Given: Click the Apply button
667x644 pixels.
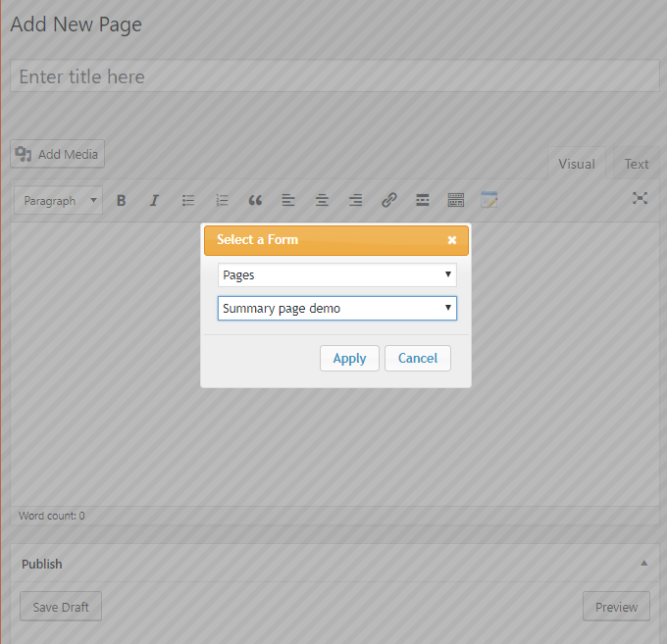Looking at the screenshot, I should pyautogui.click(x=349, y=359).
